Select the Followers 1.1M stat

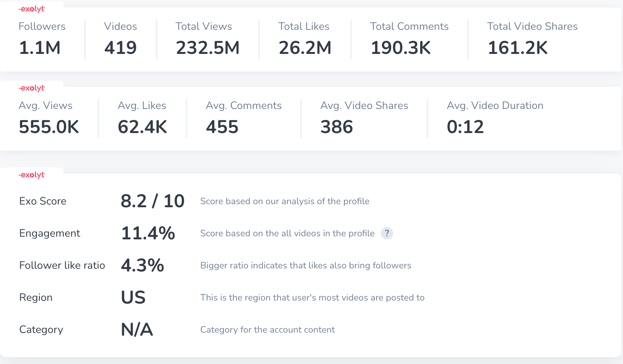click(40, 48)
